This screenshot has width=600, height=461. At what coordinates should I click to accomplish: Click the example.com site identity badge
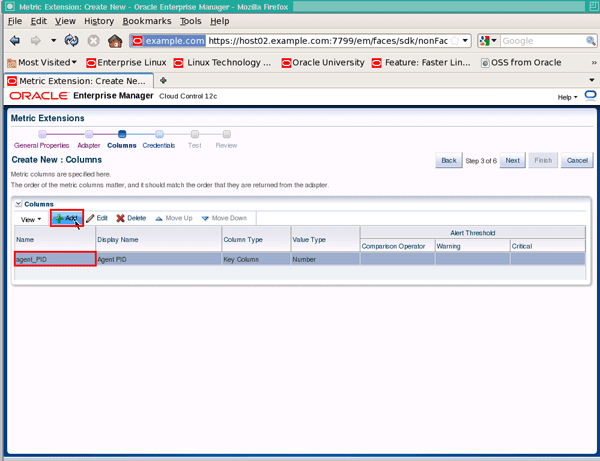tap(169, 41)
